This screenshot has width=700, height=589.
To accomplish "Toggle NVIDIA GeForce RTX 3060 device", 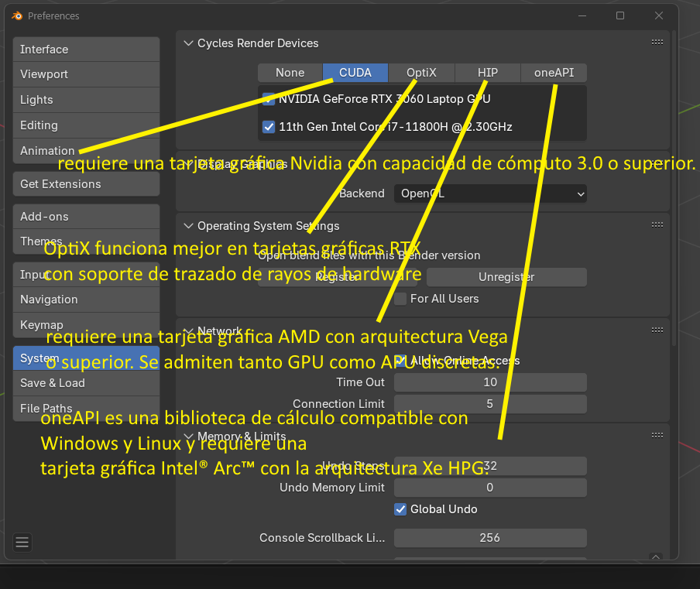I will 268,98.
